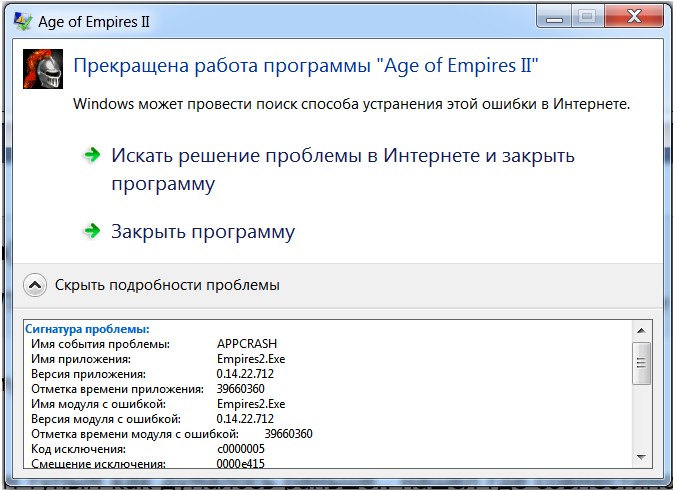Click the 'Age of Empires II' window title
Viewport: 677px width, 490px height.
pos(94,22)
